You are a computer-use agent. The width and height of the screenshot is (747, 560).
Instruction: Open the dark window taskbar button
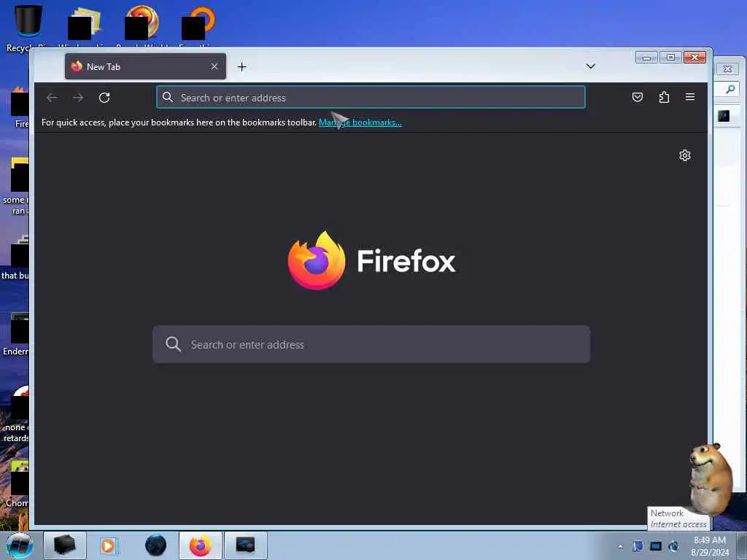245,545
